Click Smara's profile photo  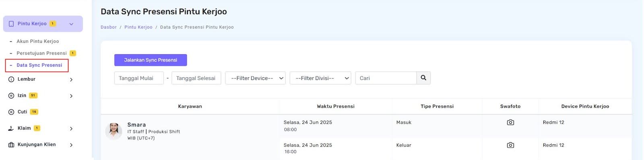point(114,131)
